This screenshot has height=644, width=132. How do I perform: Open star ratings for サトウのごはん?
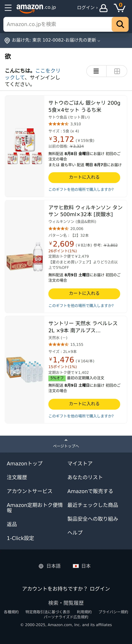tap(58, 124)
